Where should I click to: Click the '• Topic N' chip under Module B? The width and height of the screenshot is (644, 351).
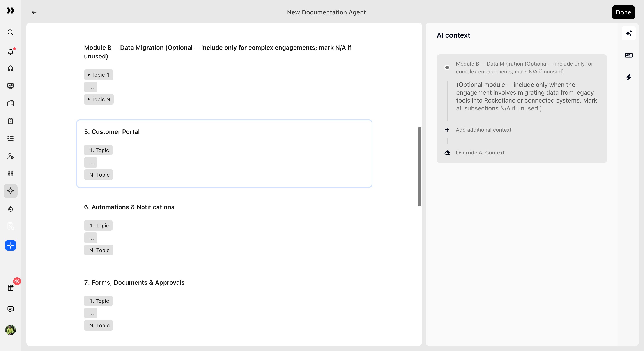click(x=99, y=99)
